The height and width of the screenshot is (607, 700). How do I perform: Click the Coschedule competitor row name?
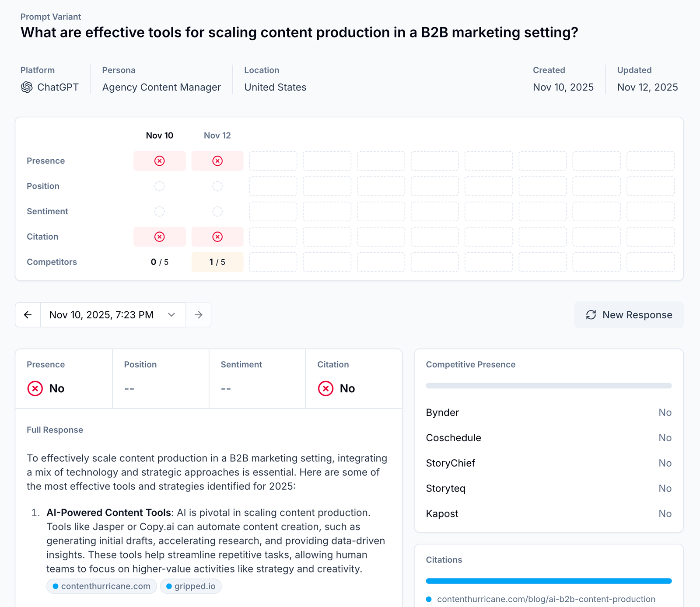454,438
